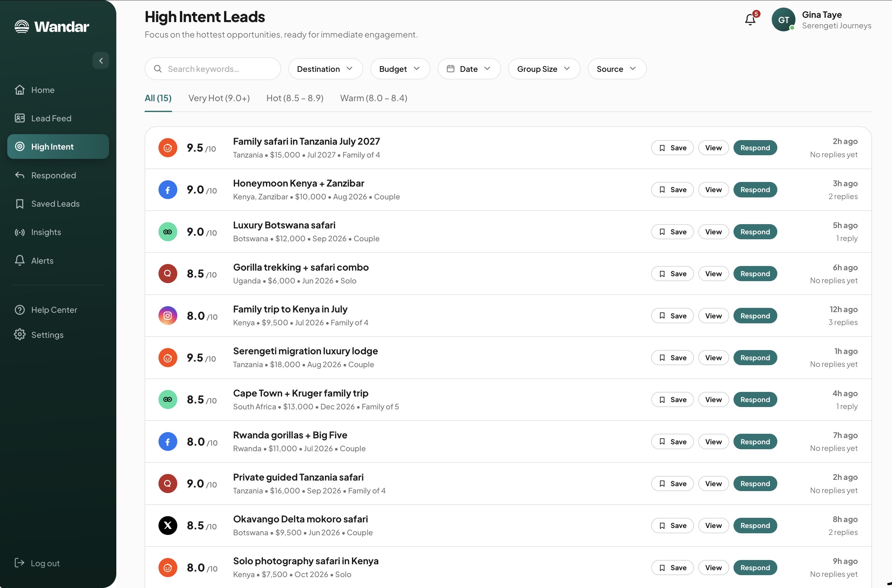Click the Reddit source icon for Family safari in Tanzania
Image resolution: width=892 pixels, height=588 pixels.
[167, 148]
